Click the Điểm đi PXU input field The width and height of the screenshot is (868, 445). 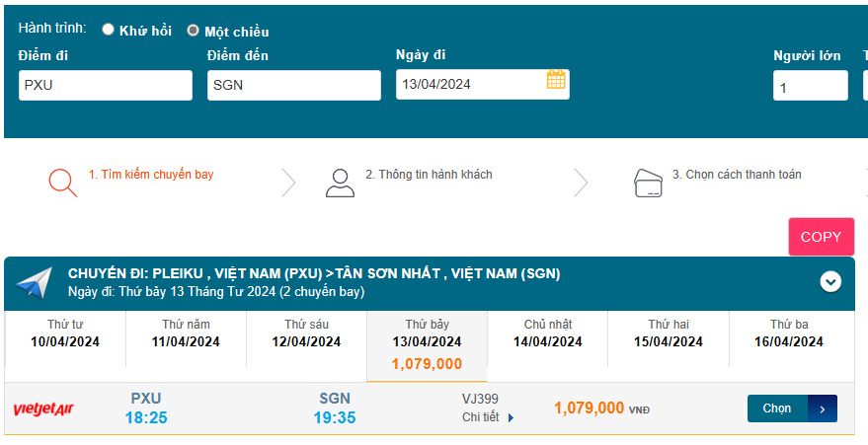point(106,85)
